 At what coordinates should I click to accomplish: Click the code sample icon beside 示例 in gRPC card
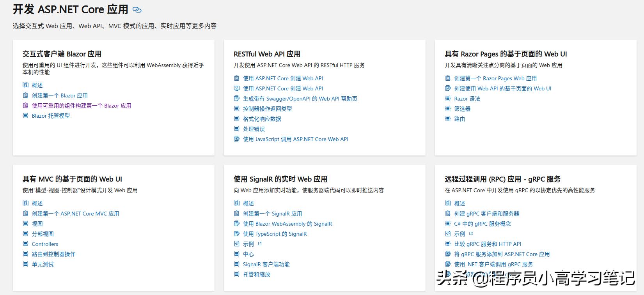(x=448, y=233)
